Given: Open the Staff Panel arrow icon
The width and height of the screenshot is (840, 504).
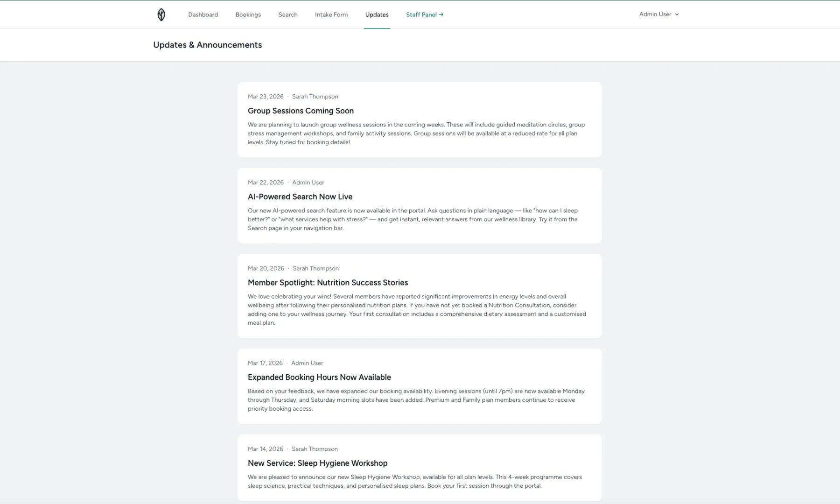Looking at the screenshot, I should coord(441,14).
